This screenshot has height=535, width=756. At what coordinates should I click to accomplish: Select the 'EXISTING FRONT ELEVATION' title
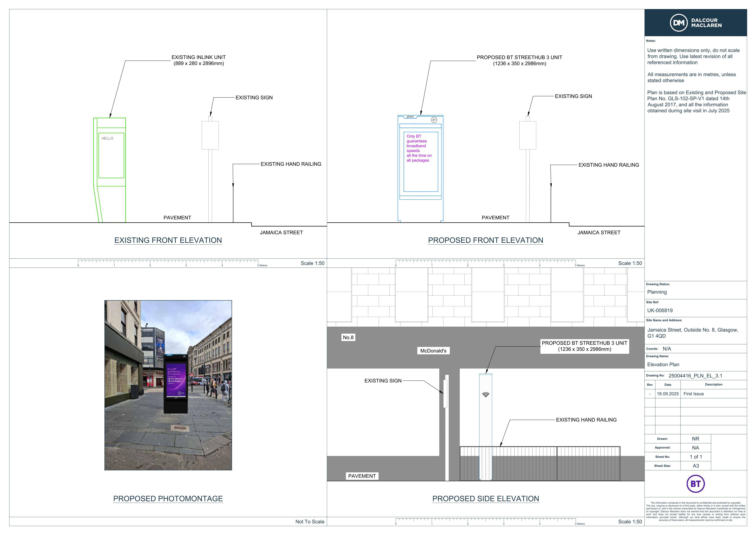[x=168, y=240]
